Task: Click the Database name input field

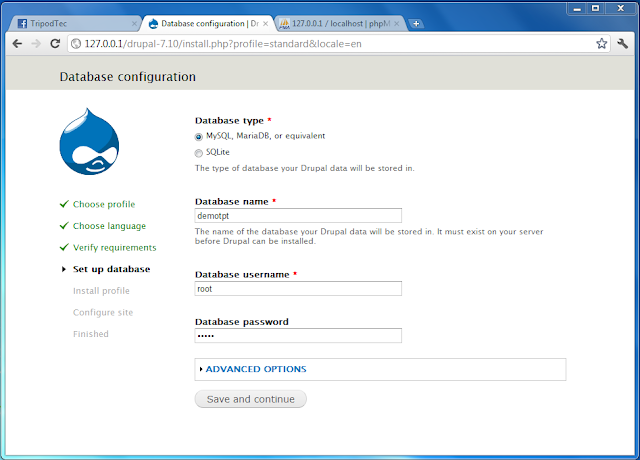Action: (x=298, y=216)
